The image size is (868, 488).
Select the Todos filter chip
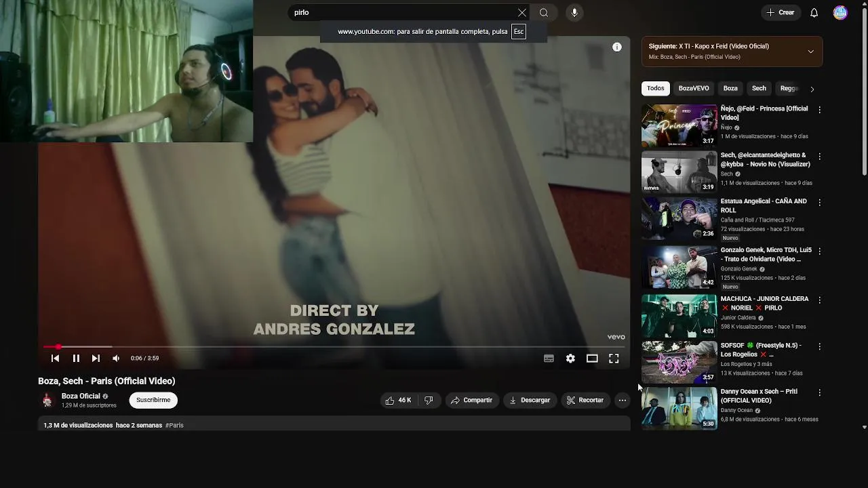coord(655,89)
